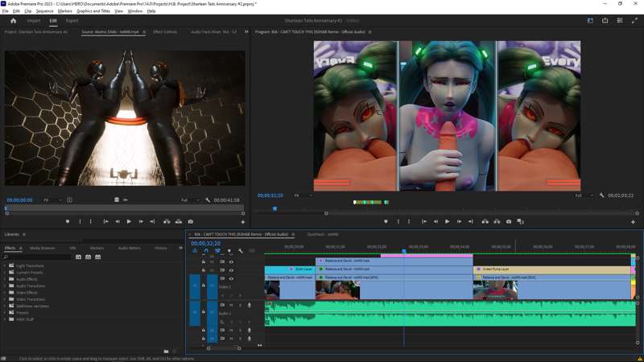Image resolution: width=644 pixels, height=362 pixels.
Task: Play the Program monitor sequence
Action: click(x=448, y=222)
